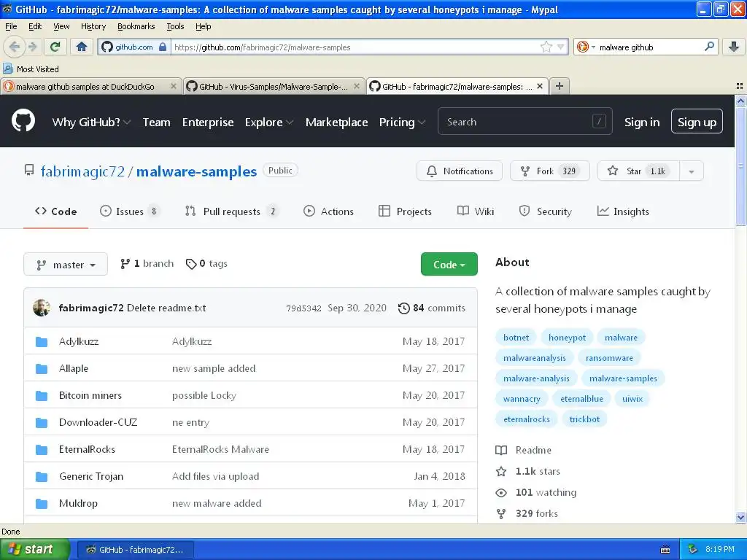The image size is (747, 560).
Task: Click the search magnifier icon in search box
Action: click(709, 47)
